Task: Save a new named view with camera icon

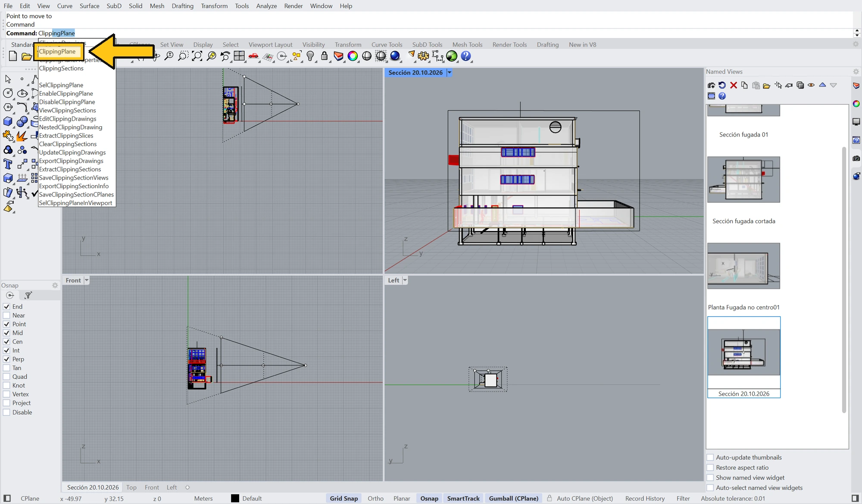Action: 711,85
